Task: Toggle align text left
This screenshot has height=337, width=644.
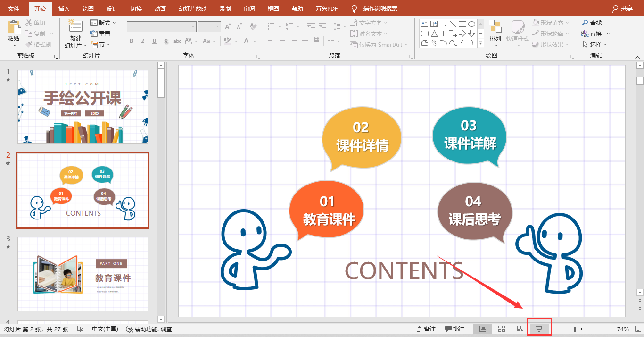Action: (271, 41)
